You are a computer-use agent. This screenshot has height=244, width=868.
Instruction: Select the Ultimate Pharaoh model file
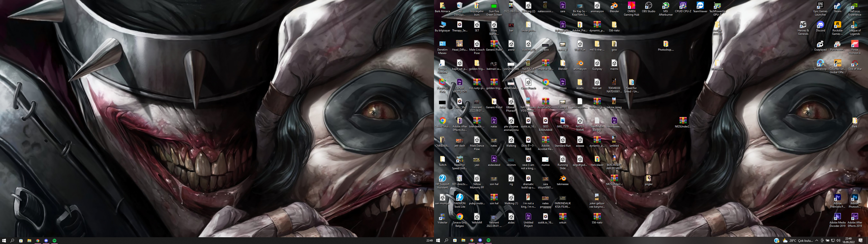tap(511, 105)
